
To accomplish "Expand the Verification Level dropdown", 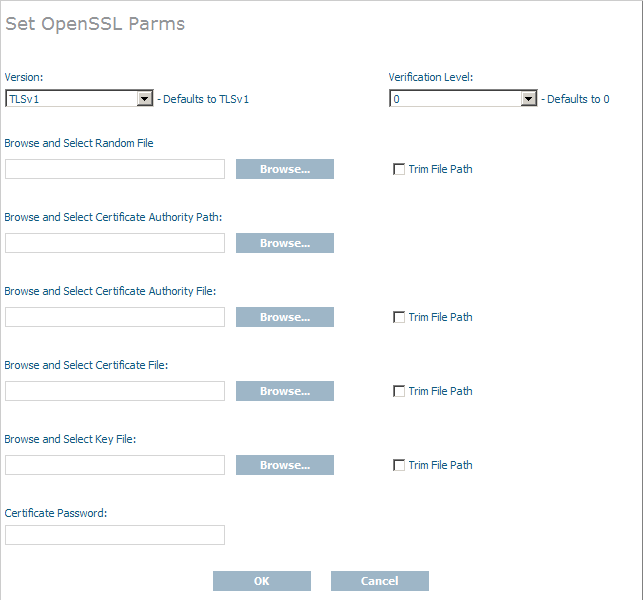I will pos(463,99).
